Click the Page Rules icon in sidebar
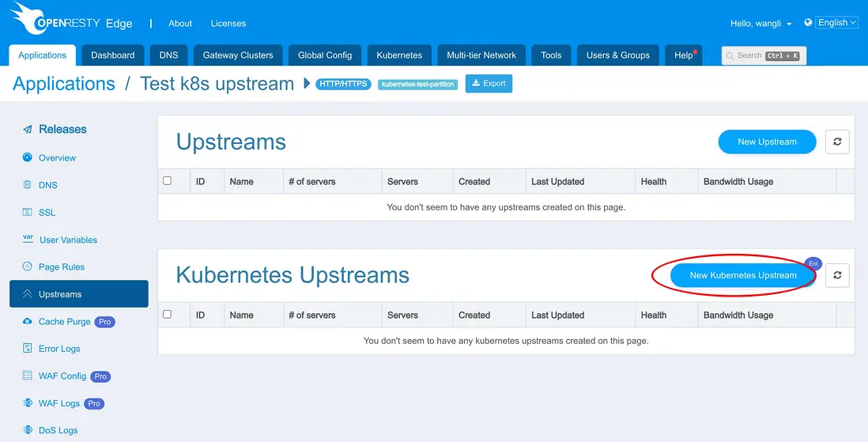The height and width of the screenshot is (442, 868). pyautogui.click(x=27, y=266)
